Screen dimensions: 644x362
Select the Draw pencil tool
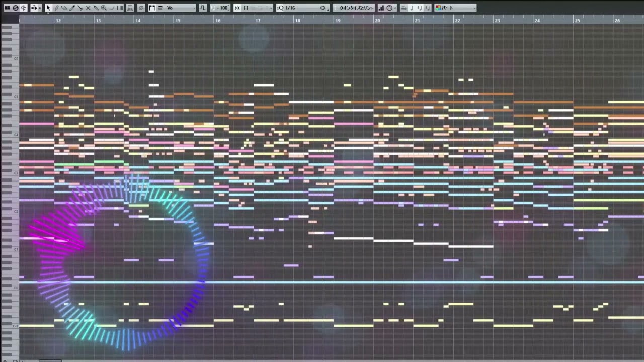click(56, 8)
